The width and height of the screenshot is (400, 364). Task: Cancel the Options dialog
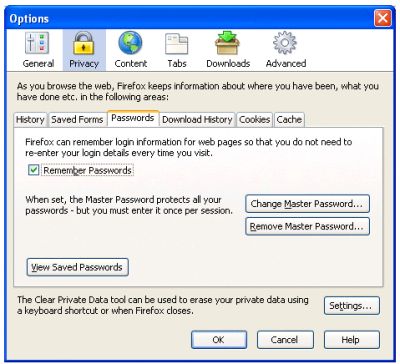285,340
